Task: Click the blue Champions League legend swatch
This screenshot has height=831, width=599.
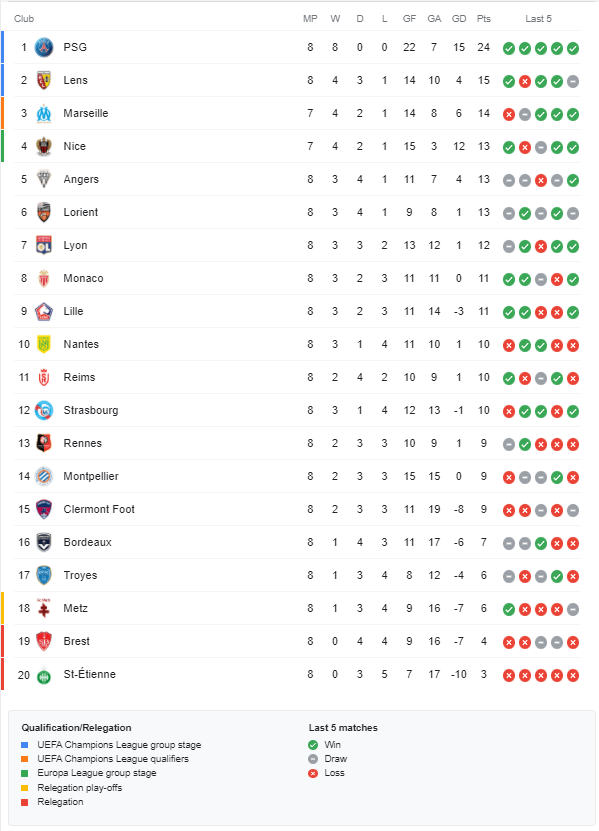Action: pos(24,745)
